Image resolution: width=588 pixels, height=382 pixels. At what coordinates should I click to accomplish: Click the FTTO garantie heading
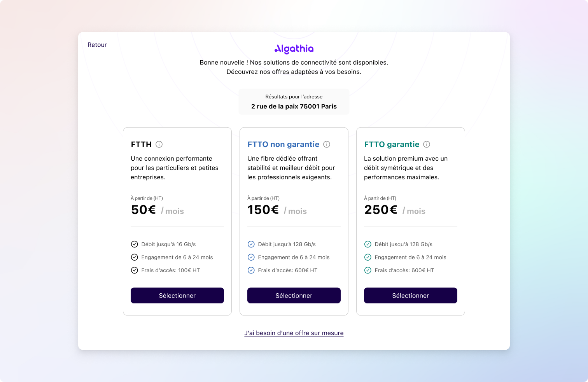pos(392,144)
